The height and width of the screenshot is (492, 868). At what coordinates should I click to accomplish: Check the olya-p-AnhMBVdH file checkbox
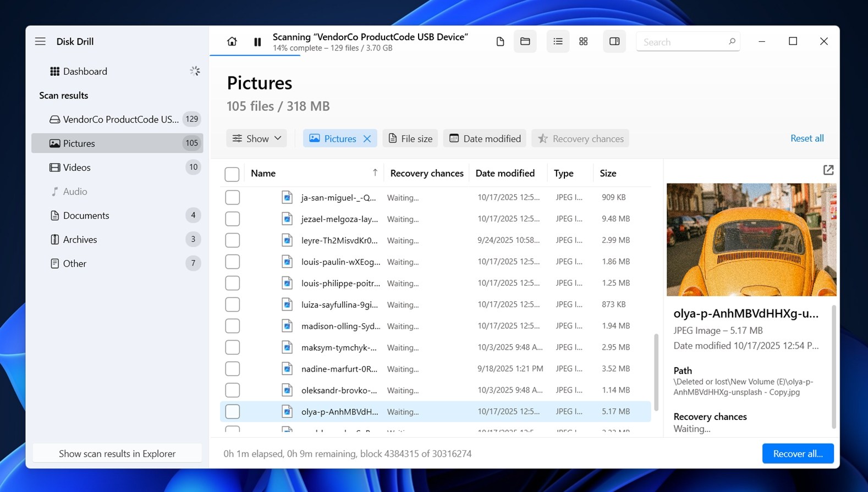point(232,412)
